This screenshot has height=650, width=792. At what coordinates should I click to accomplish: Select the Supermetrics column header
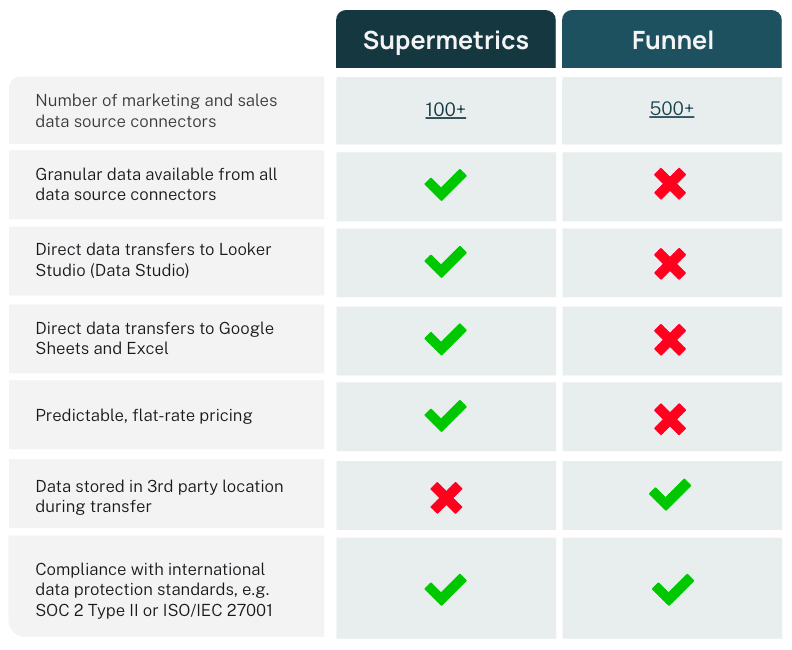click(446, 40)
